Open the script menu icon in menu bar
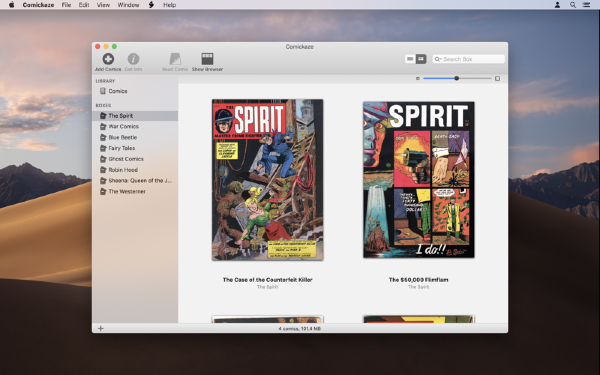The height and width of the screenshot is (375, 600). (152, 5)
